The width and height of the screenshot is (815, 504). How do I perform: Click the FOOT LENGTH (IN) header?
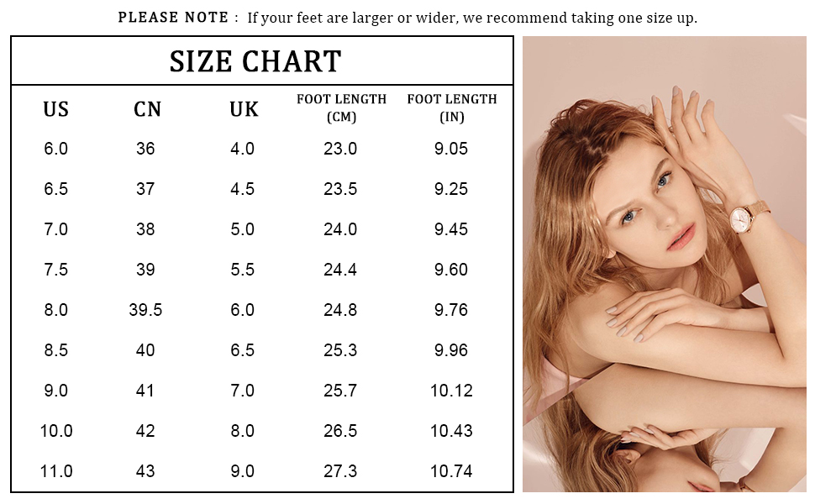452,108
